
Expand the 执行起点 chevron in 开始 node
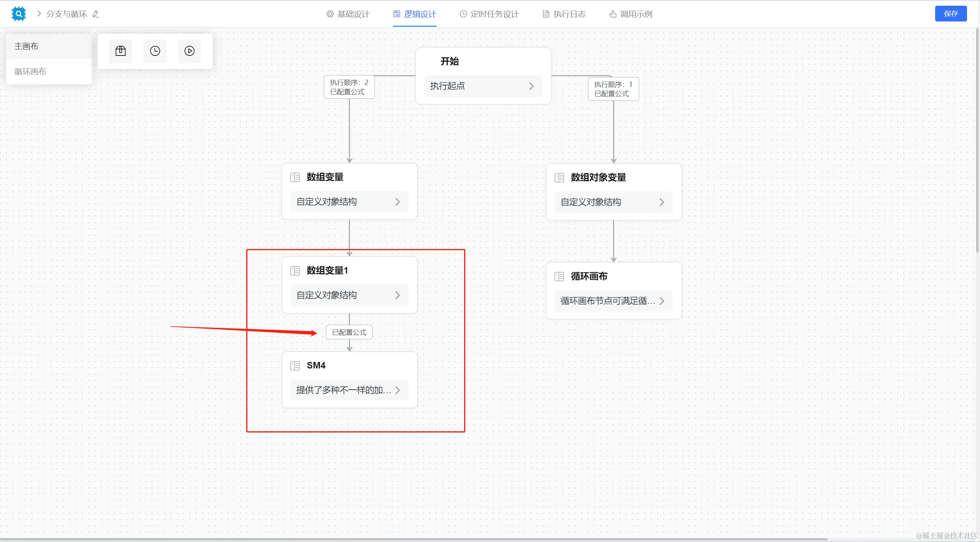point(531,86)
